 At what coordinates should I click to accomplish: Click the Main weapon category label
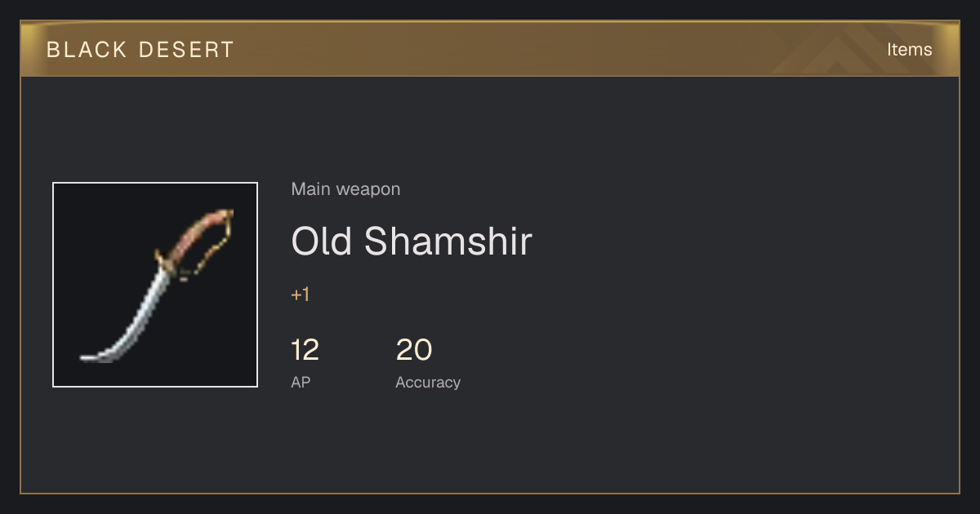[345, 189]
